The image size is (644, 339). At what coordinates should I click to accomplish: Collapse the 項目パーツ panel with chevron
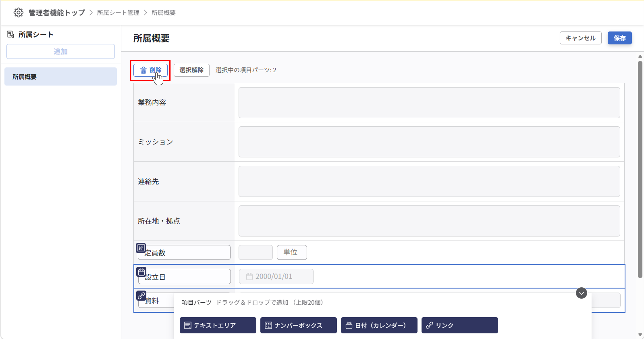point(582,293)
